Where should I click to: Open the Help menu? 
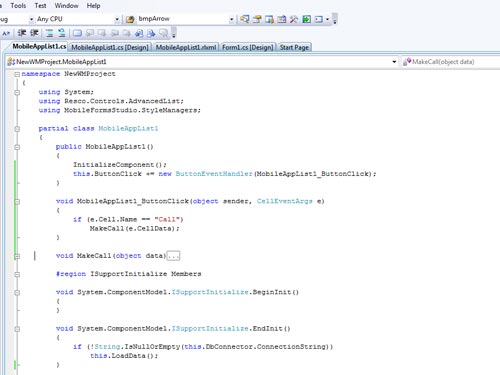(x=93, y=6)
